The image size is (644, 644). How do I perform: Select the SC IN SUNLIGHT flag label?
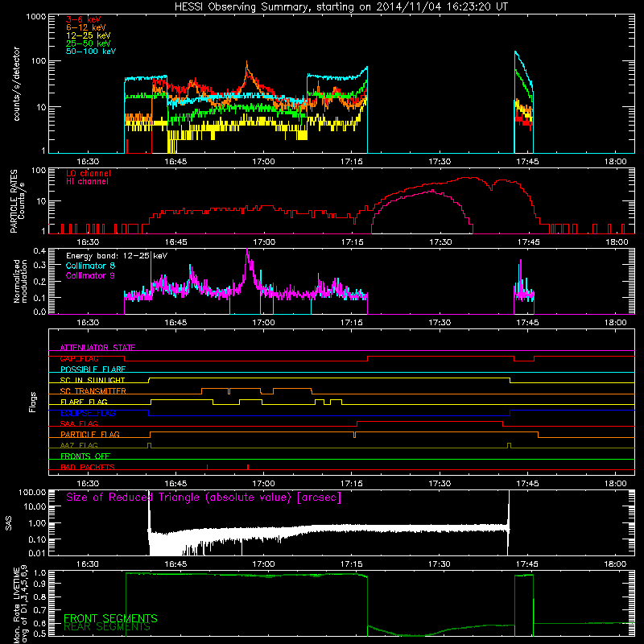tap(93, 380)
